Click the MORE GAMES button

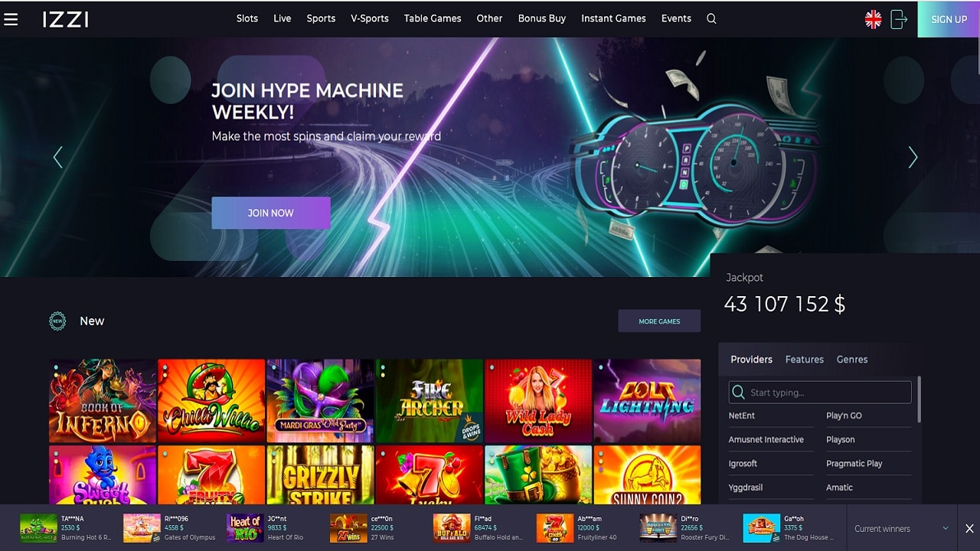point(659,321)
